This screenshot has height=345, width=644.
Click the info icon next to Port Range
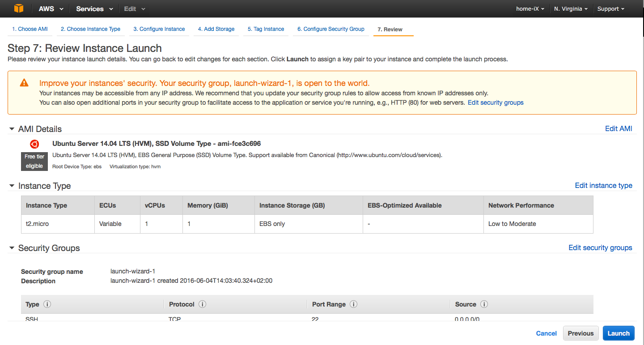353,304
